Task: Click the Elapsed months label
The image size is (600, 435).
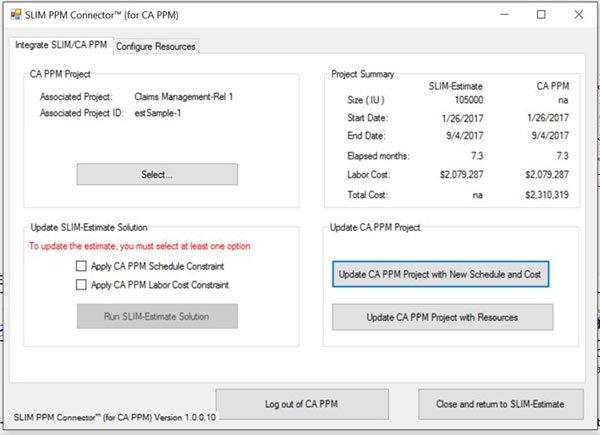Action: point(378,156)
